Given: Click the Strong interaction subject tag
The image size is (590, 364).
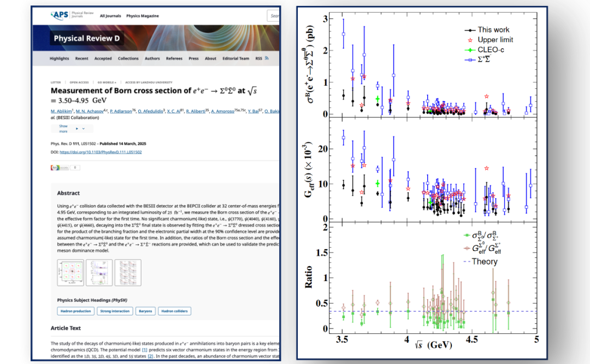Looking at the screenshot, I should coord(115,311).
